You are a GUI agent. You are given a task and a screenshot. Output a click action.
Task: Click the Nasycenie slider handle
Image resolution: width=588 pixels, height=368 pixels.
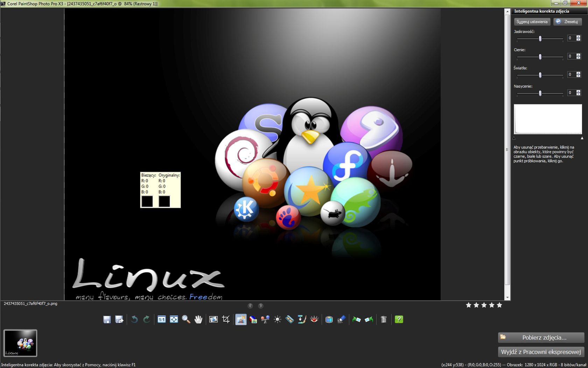click(x=540, y=93)
